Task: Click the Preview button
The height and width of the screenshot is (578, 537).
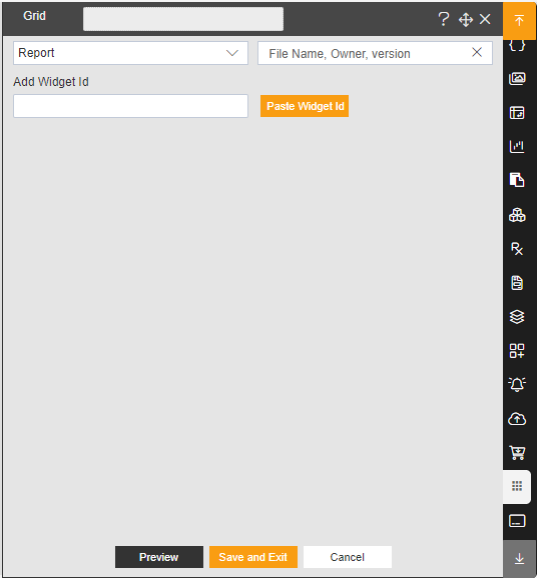Action: coord(159,557)
